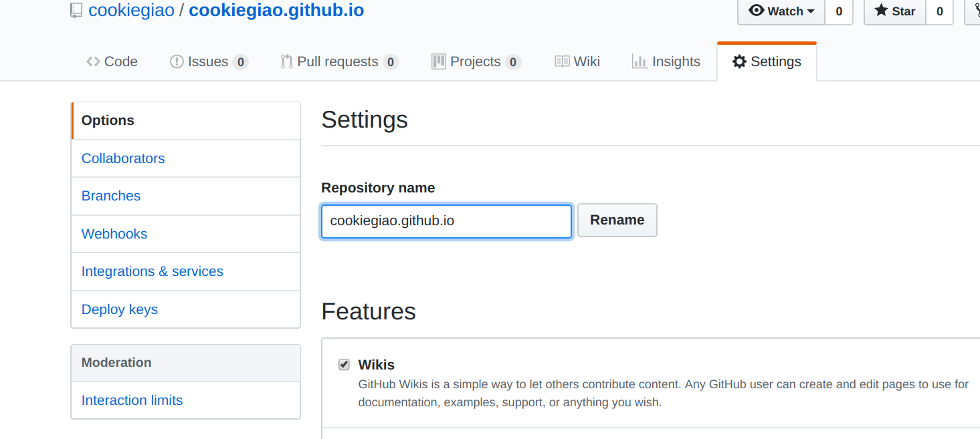Open the Projects tab
This screenshot has width=980, height=439.
click(x=476, y=61)
